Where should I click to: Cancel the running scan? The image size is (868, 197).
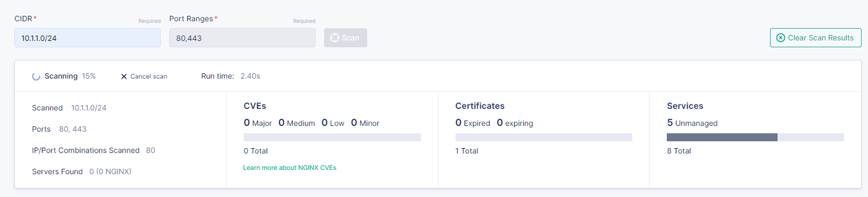(x=144, y=76)
